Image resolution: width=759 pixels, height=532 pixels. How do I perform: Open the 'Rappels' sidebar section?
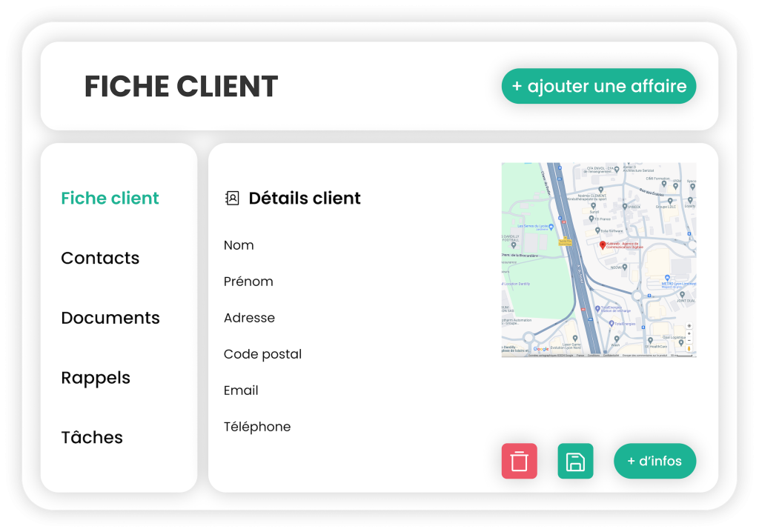pos(96,378)
